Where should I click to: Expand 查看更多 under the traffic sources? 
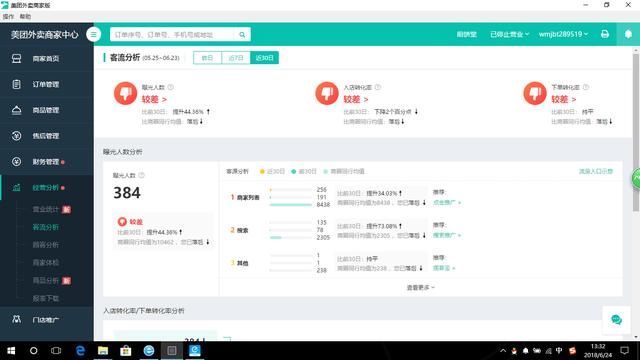[420, 287]
